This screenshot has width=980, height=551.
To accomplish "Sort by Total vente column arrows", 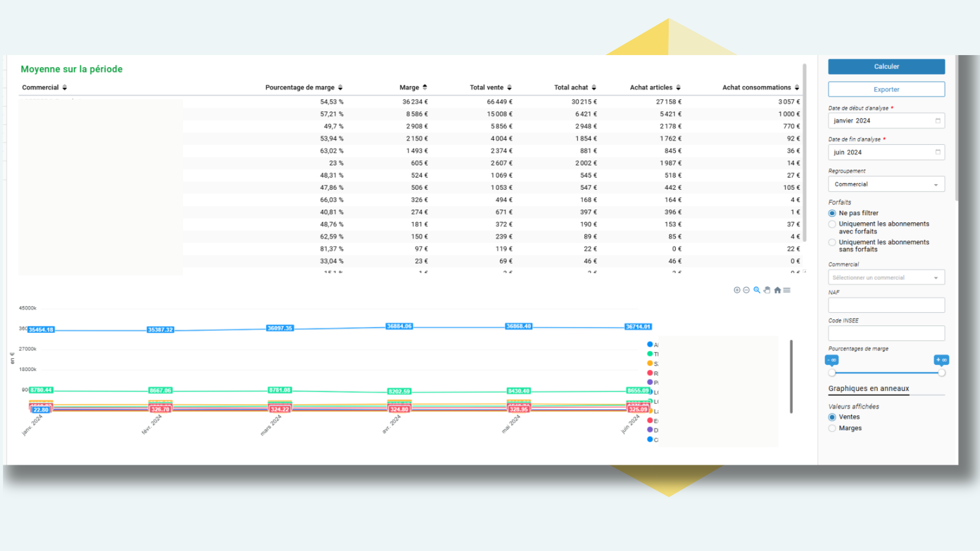I will tap(509, 88).
